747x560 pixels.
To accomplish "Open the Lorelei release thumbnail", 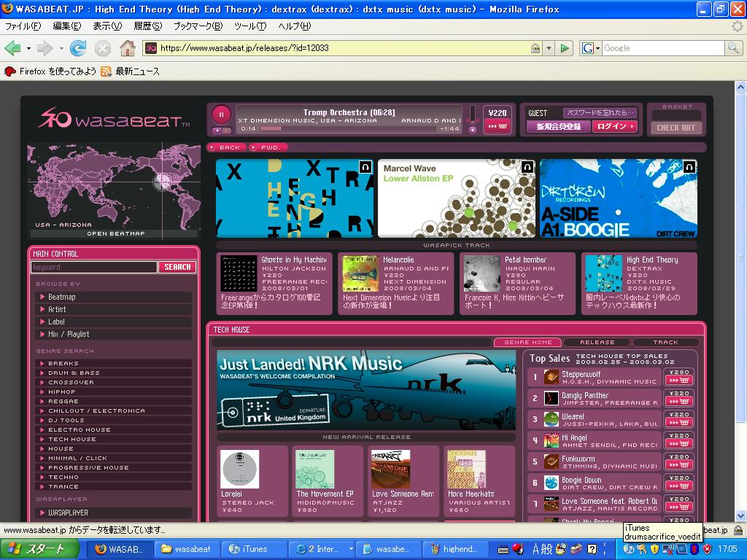I will tap(239, 469).
